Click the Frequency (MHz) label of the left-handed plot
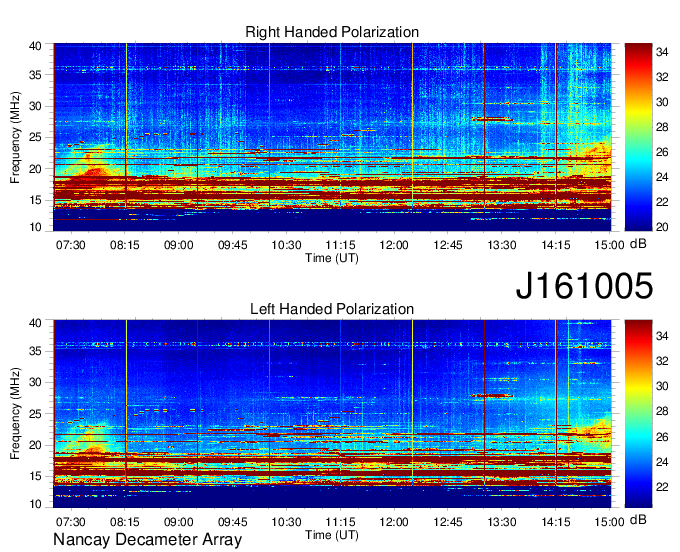This screenshot has height=552, width=680. tap(15, 414)
